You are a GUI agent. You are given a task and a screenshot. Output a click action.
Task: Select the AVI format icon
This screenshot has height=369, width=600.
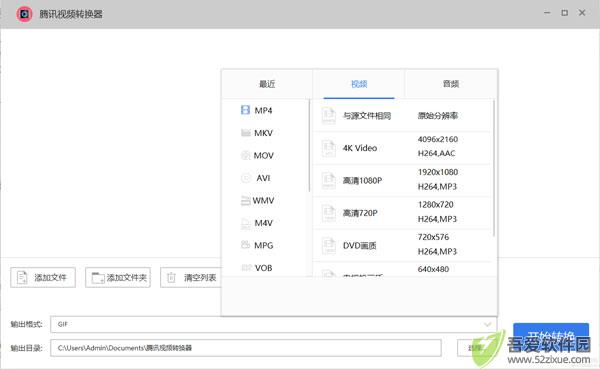click(x=246, y=178)
